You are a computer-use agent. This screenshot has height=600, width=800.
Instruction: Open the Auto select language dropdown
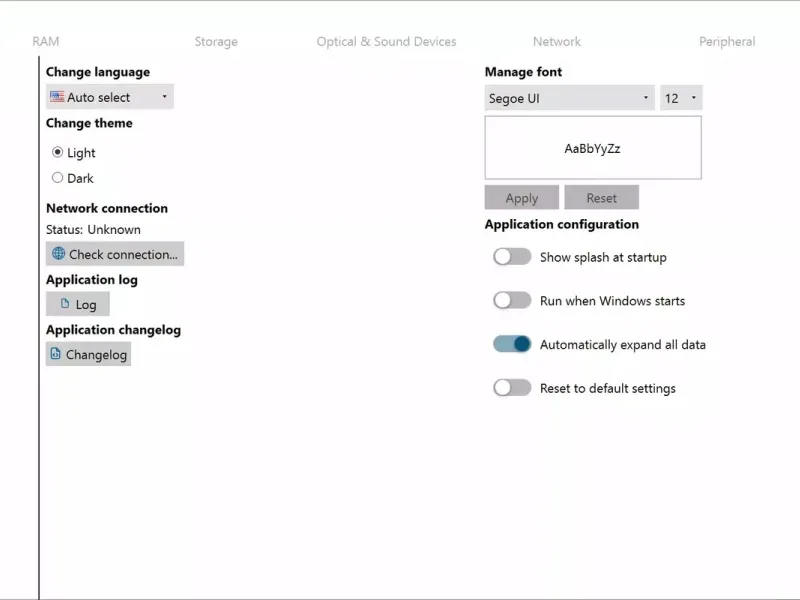[x=110, y=97]
